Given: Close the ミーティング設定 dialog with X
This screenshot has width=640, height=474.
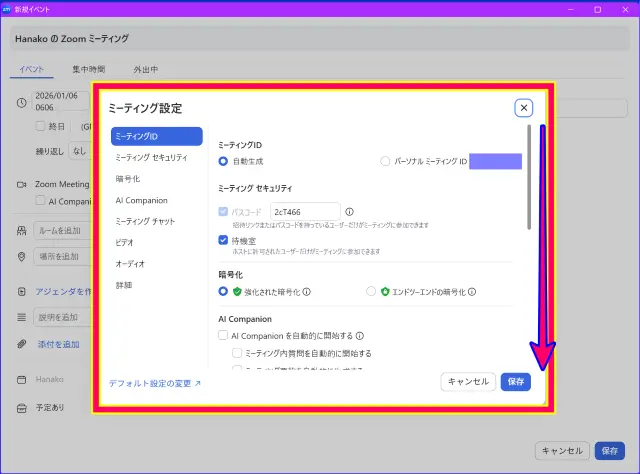Looking at the screenshot, I should coord(524,108).
